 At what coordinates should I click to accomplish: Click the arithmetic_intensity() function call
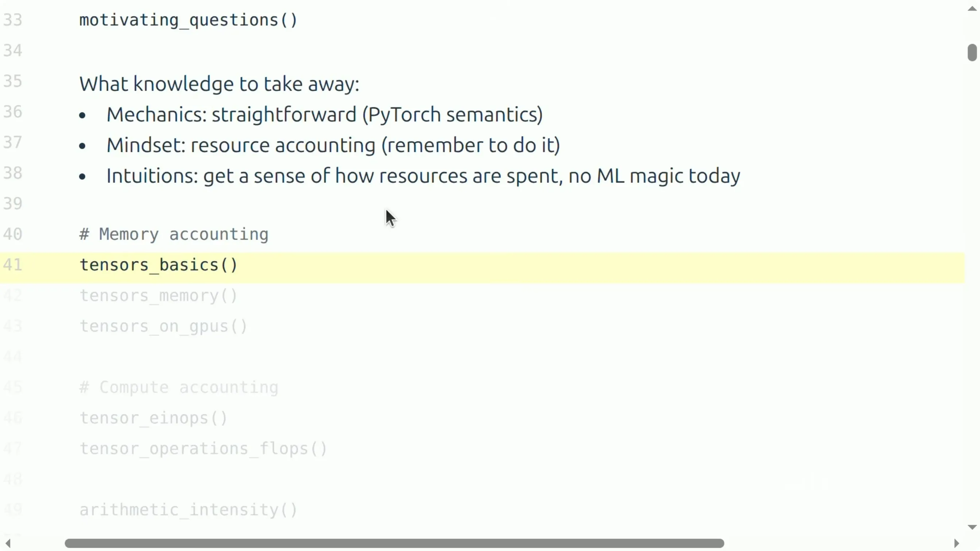pyautogui.click(x=188, y=510)
